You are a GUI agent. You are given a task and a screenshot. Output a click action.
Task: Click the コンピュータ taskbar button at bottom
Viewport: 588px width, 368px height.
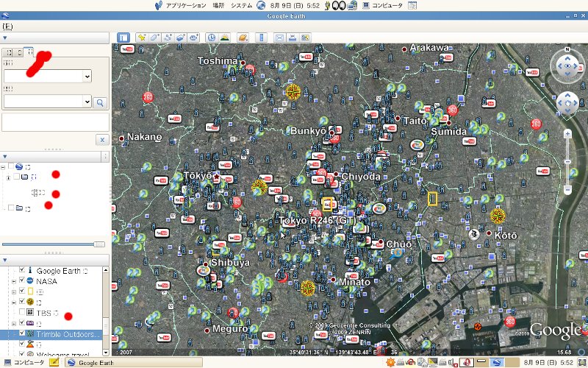coord(24,362)
